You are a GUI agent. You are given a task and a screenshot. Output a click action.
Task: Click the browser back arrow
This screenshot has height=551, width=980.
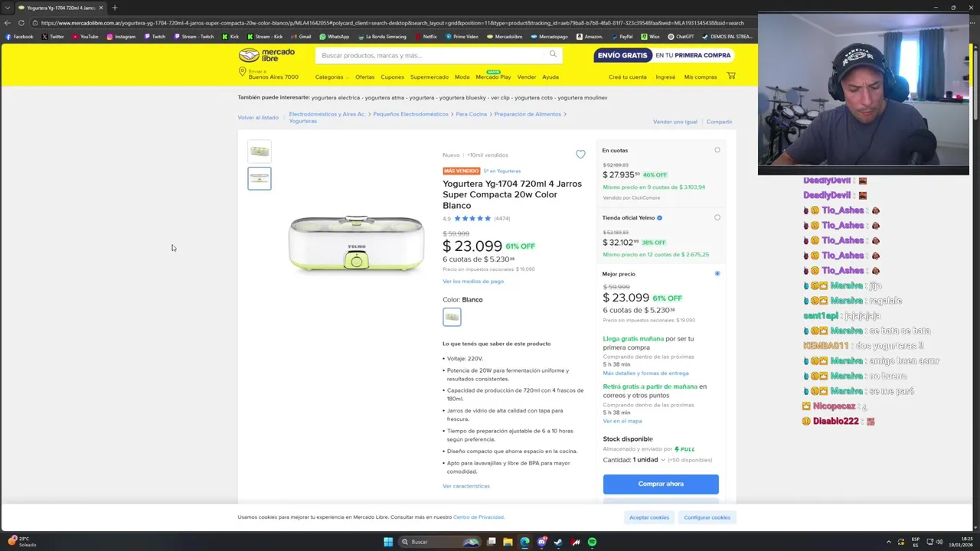(x=7, y=23)
